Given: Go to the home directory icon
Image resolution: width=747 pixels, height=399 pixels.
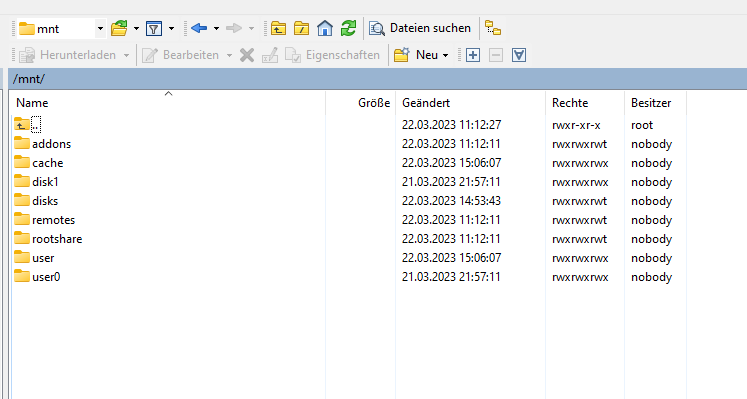Looking at the screenshot, I should tap(325, 29).
